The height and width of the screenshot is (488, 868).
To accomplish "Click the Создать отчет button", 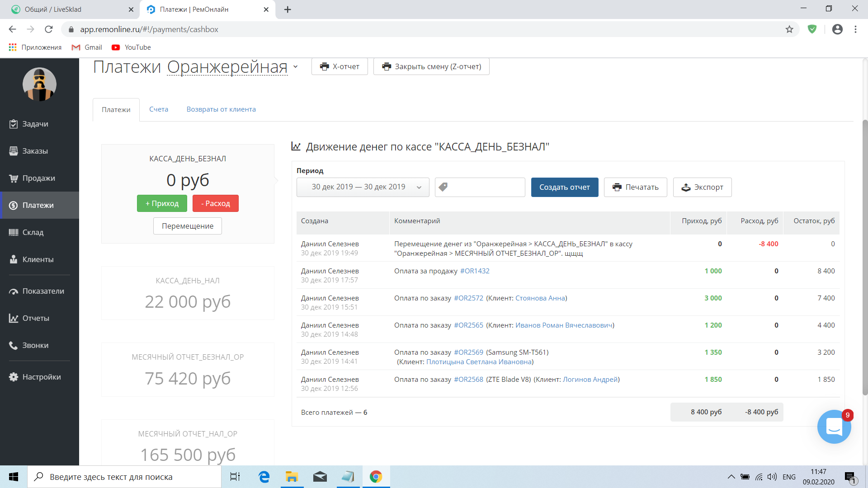I will (564, 187).
